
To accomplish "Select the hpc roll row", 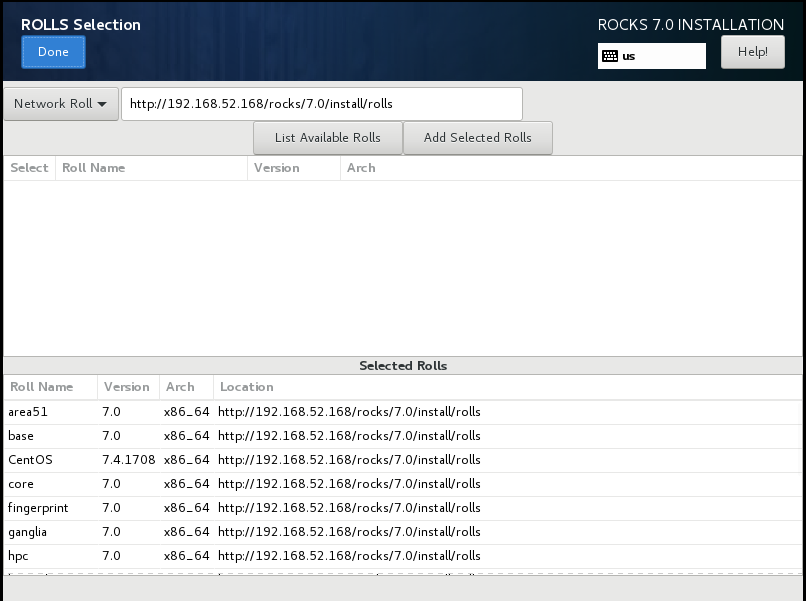I will [x=403, y=556].
